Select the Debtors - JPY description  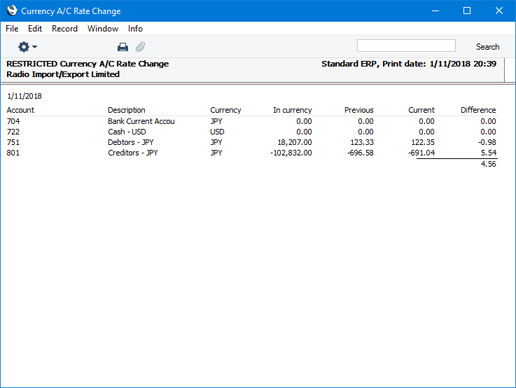130,142
